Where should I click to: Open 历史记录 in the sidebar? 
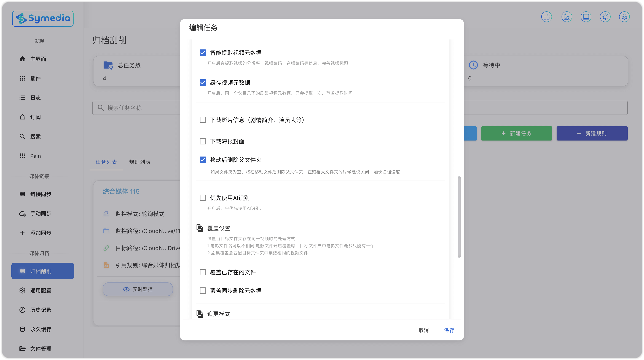(x=41, y=310)
